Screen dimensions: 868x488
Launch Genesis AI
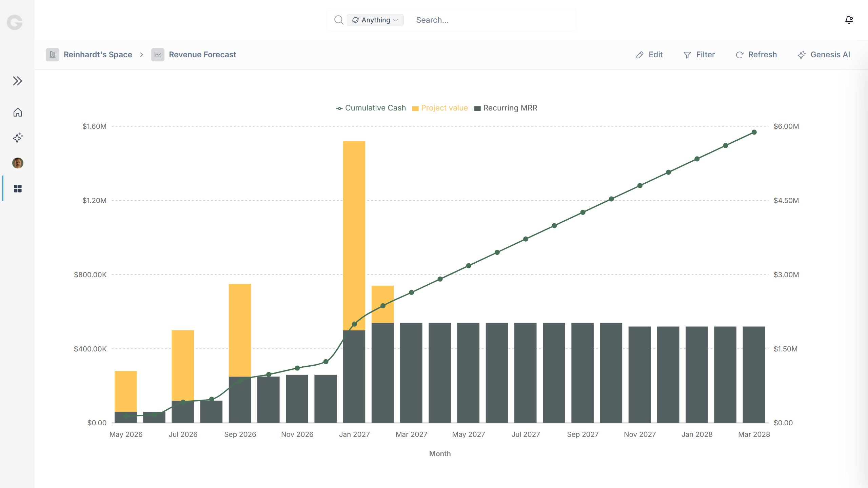(x=824, y=55)
